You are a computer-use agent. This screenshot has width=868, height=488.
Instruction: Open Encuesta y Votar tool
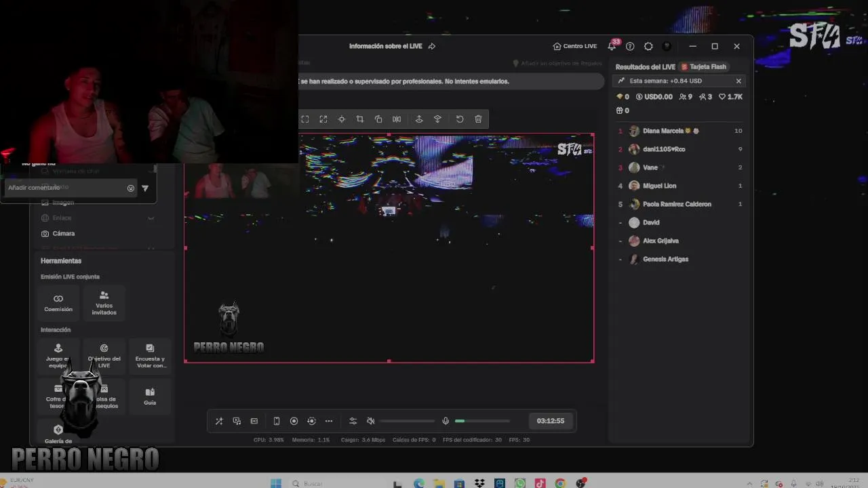(x=150, y=357)
